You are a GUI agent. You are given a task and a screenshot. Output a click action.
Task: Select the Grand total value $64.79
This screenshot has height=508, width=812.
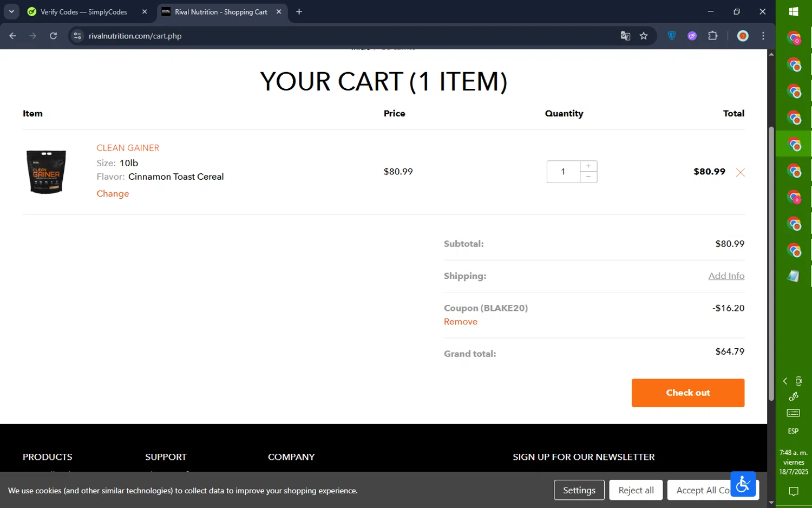click(x=730, y=351)
